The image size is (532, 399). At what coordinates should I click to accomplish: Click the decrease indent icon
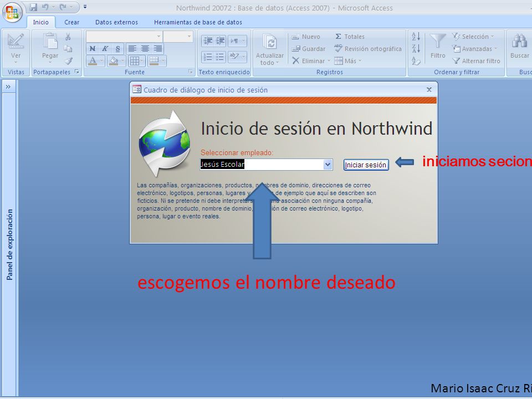[x=208, y=40]
